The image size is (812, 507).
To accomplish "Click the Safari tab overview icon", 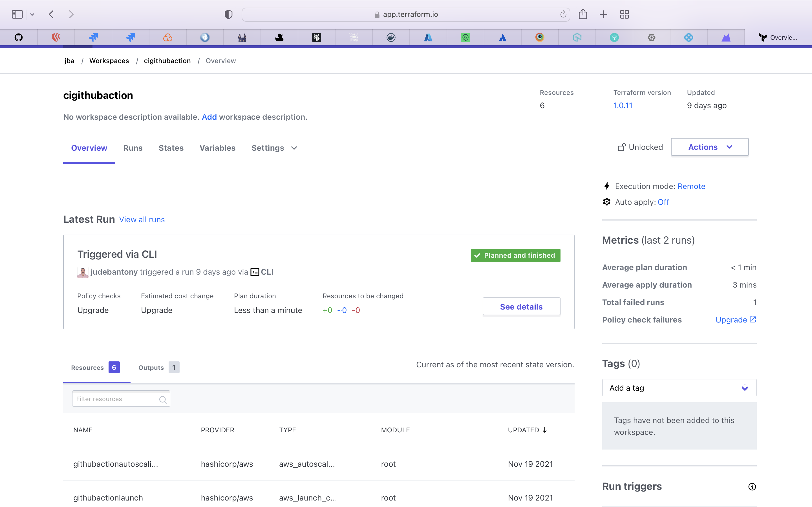I will [624, 14].
